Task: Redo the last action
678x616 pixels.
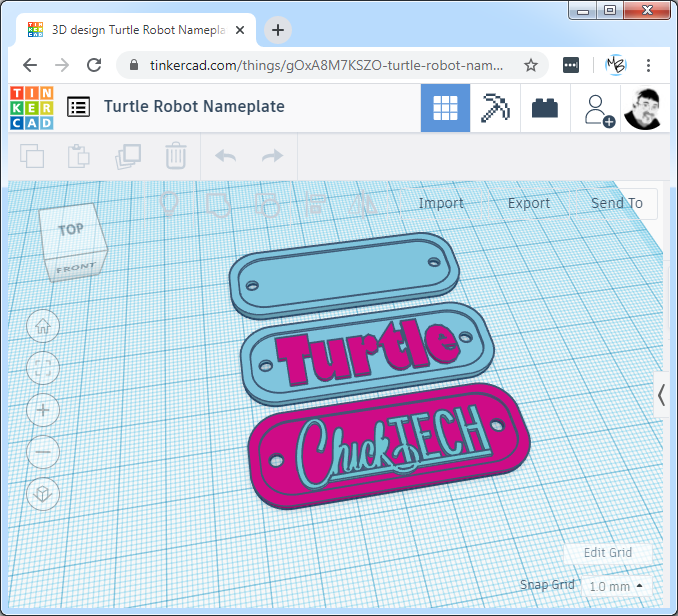Action: coord(272,156)
